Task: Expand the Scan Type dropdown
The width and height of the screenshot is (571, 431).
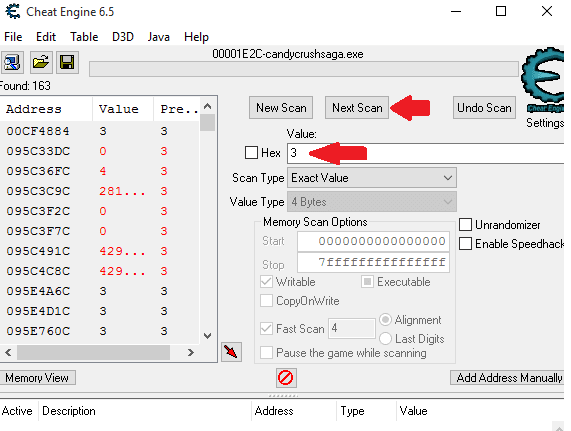Action: coord(372,178)
